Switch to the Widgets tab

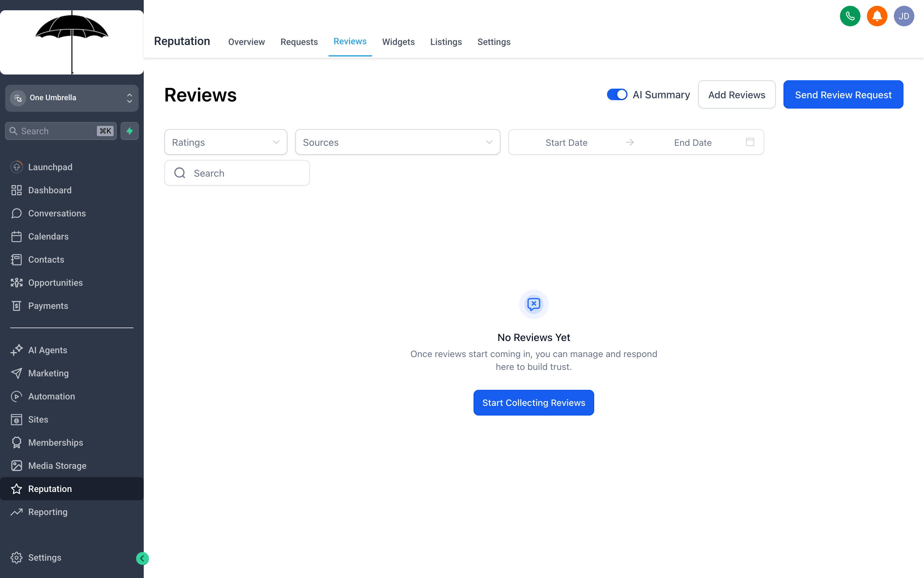coord(398,42)
